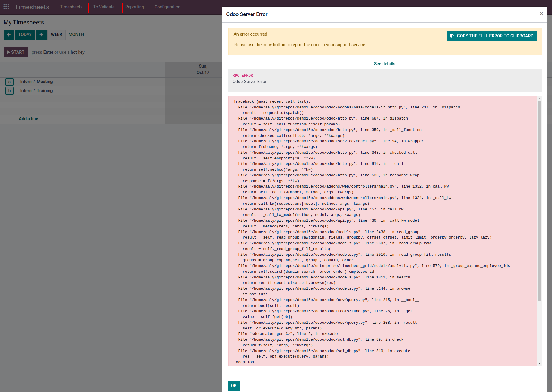Switch to MONTH view
Screen dimensions: 552x392
(76, 34)
